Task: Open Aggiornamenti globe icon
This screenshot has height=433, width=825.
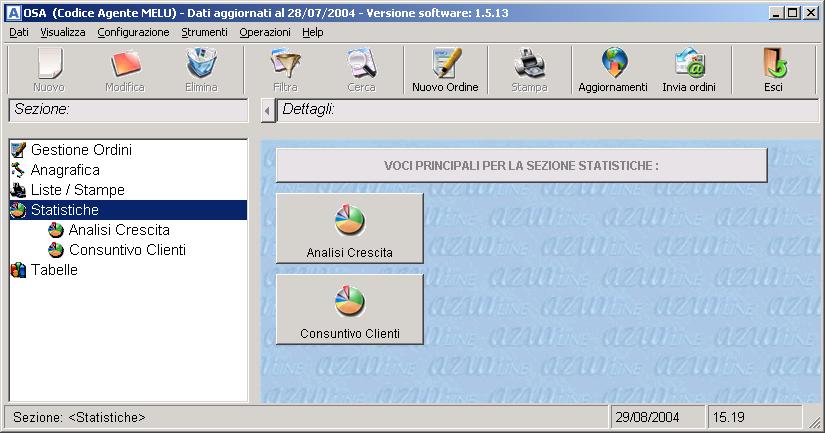Action: point(615,62)
